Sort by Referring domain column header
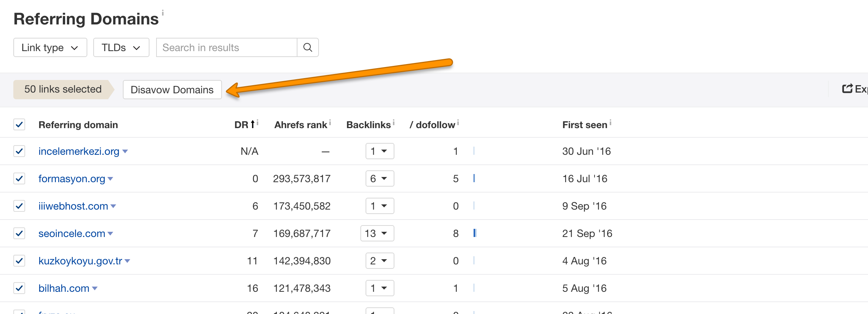The image size is (868, 314). (78, 125)
